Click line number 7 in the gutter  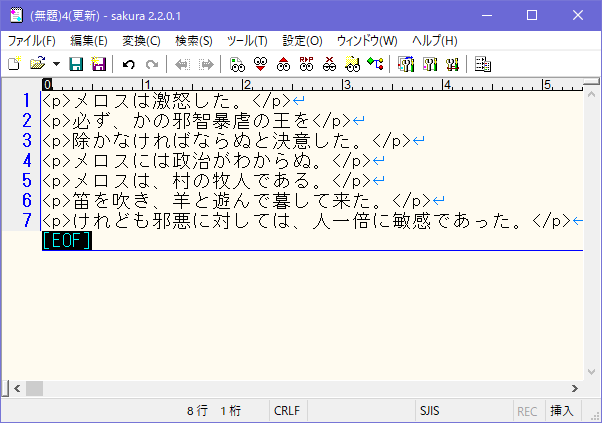click(x=26, y=220)
